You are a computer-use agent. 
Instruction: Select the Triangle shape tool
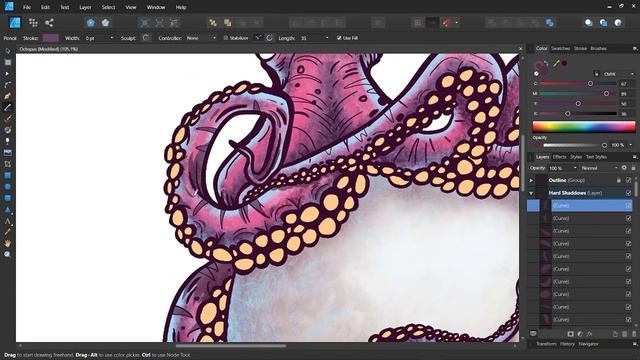tap(7, 210)
